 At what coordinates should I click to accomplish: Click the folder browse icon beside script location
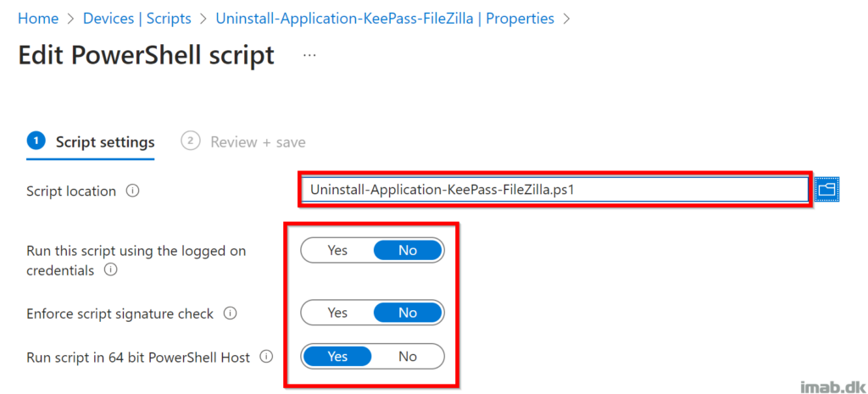(826, 190)
